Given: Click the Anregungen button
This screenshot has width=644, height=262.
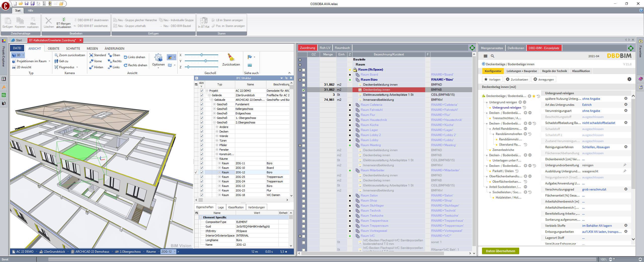Looking at the screenshot, I should pos(543,79).
